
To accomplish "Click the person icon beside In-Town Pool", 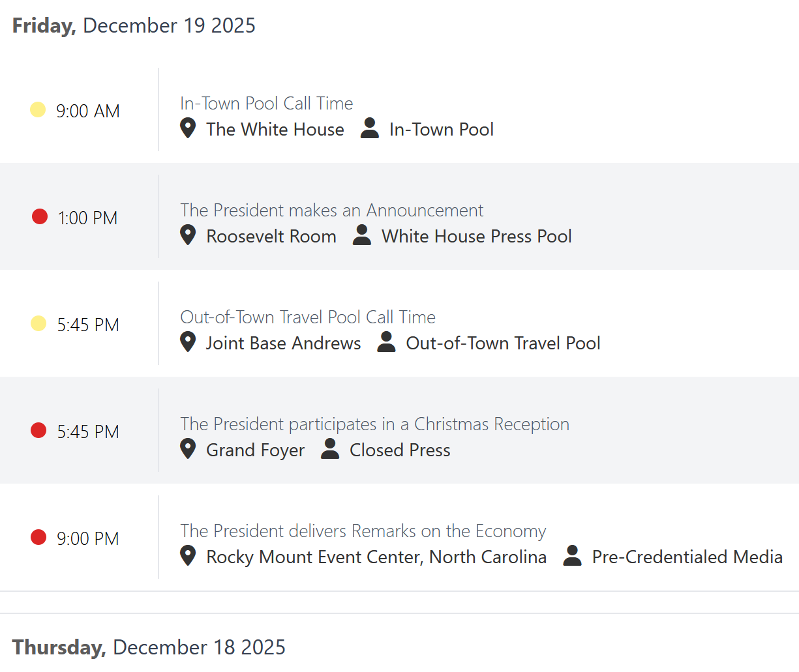I will coord(370,128).
